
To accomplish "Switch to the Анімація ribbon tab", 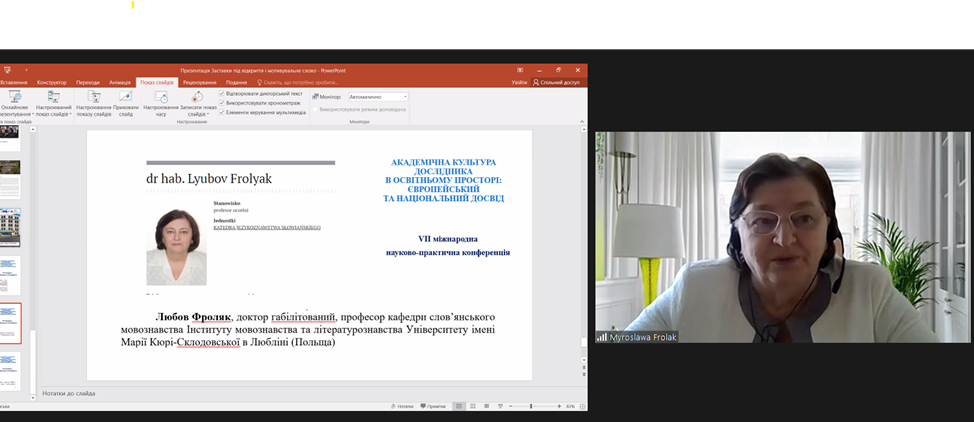I will 119,82.
